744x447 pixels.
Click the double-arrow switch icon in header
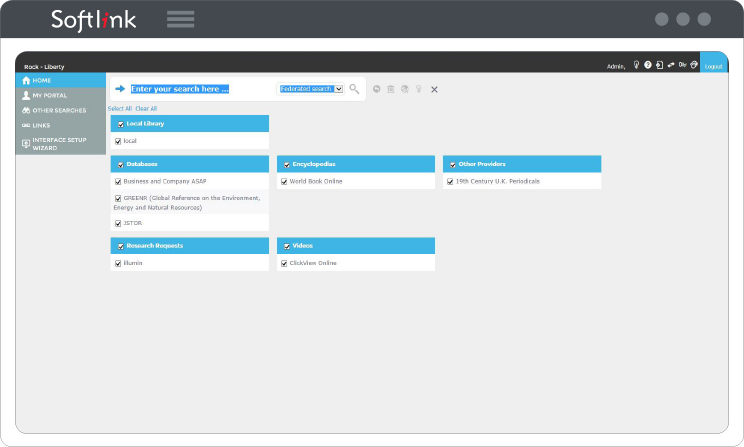click(x=670, y=65)
